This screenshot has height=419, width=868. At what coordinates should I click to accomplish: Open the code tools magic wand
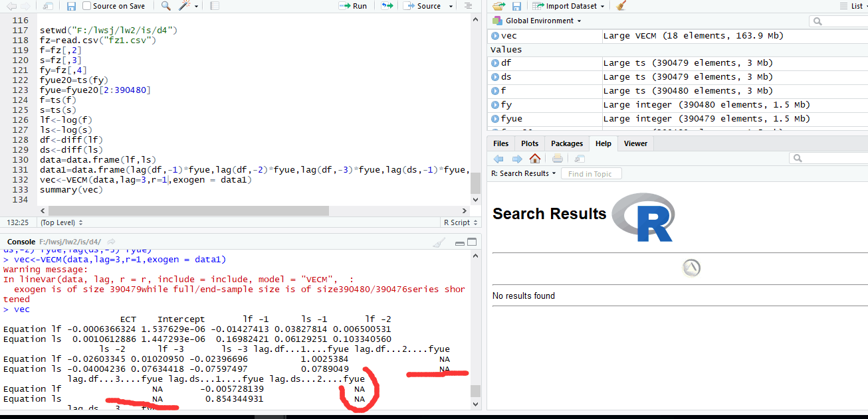click(x=185, y=6)
